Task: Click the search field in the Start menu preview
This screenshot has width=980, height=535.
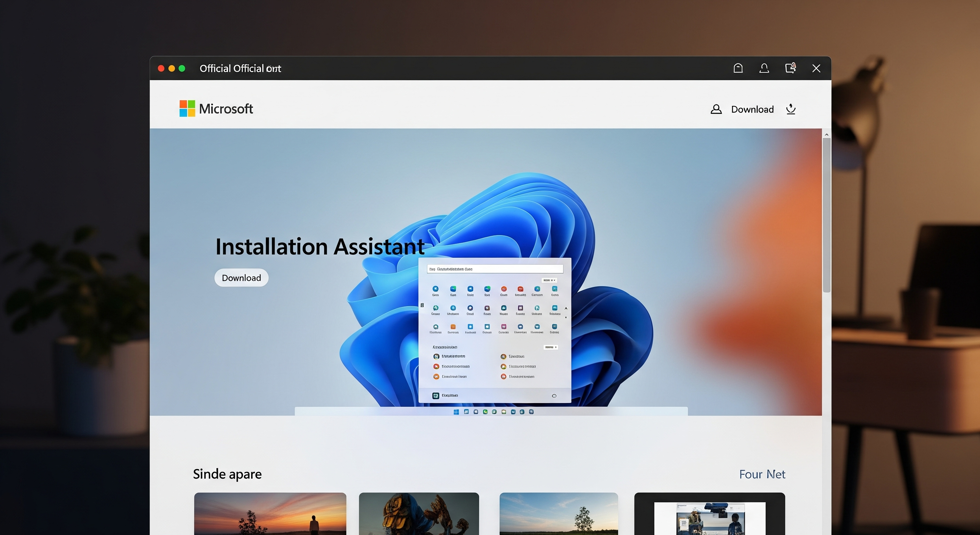Action: (495, 269)
